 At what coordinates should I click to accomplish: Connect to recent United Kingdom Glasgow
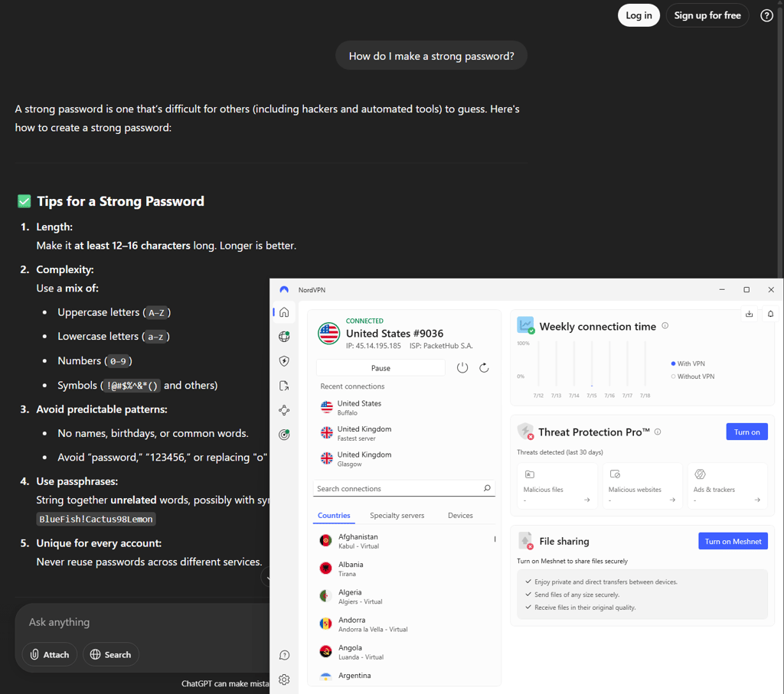point(405,458)
